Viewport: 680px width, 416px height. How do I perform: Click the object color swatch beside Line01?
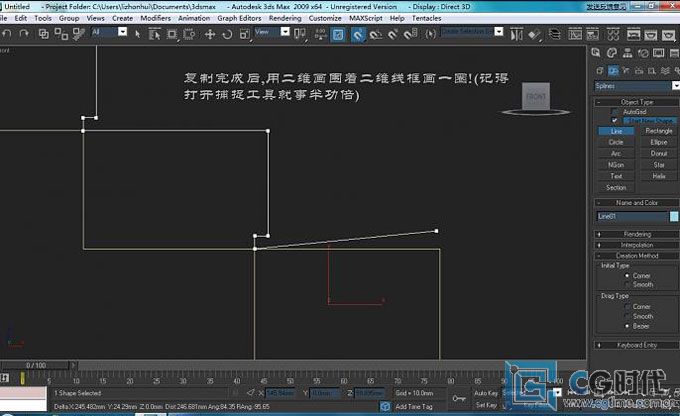click(x=674, y=216)
